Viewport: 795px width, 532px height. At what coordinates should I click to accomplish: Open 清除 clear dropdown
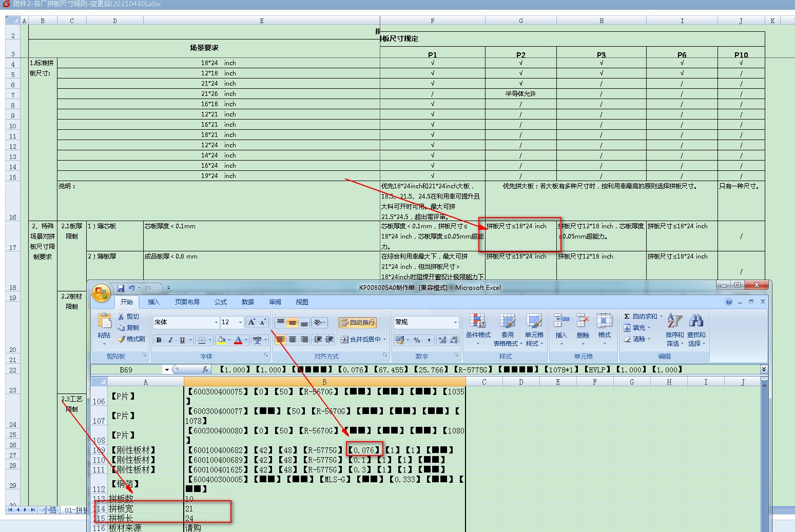tap(637, 339)
